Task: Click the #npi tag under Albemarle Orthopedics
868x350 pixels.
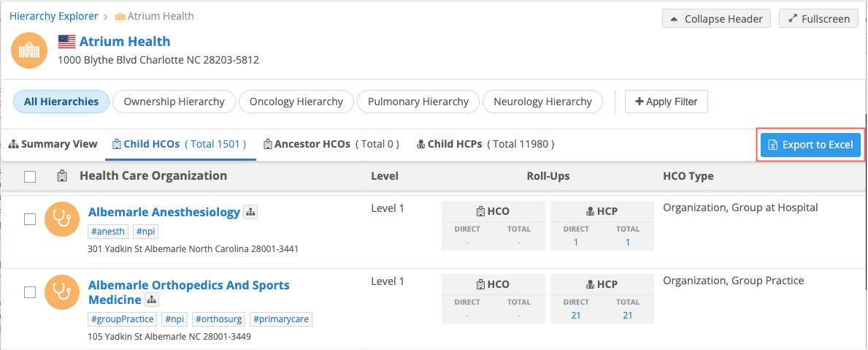Action: click(174, 319)
